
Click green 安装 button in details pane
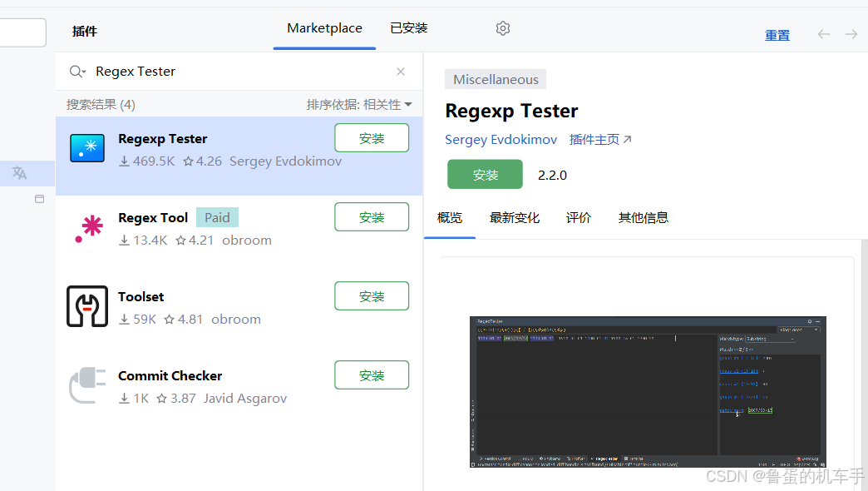pos(485,175)
